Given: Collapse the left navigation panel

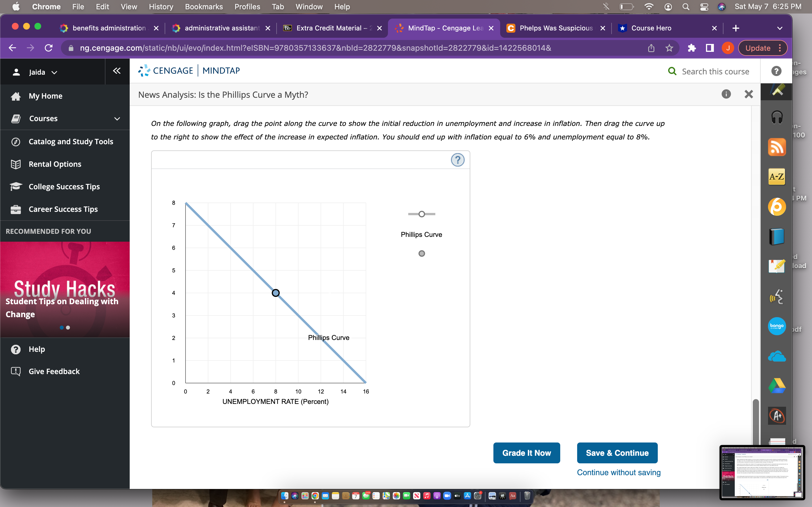Looking at the screenshot, I should pyautogui.click(x=116, y=71).
